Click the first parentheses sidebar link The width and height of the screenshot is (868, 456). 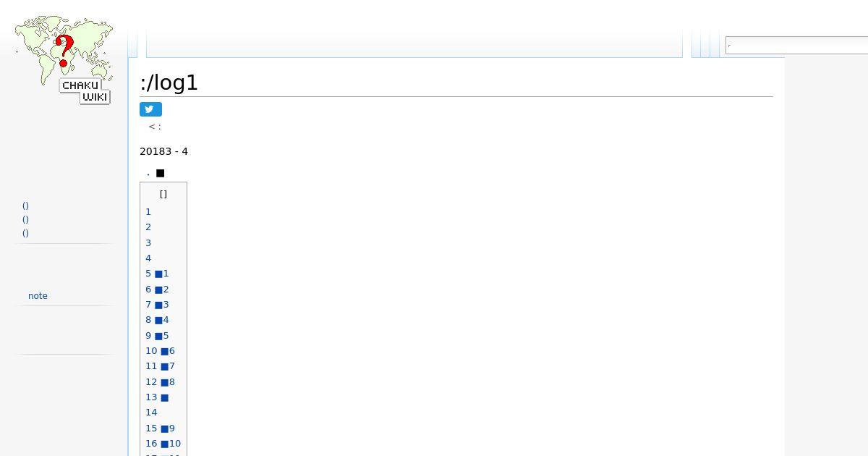[25, 206]
